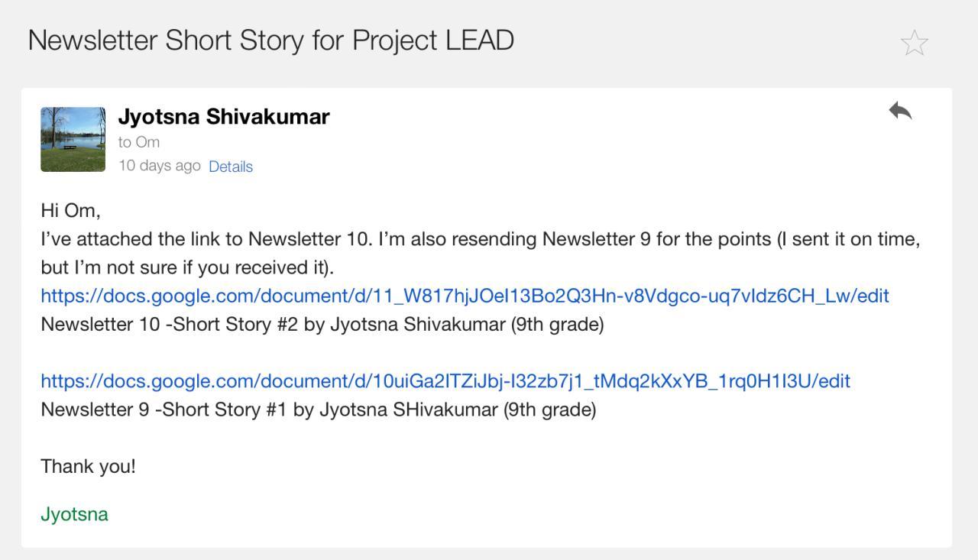The image size is (978, 560).
Task: Open the Newsletter 9 Google Docs link
Action: (445, 381)
